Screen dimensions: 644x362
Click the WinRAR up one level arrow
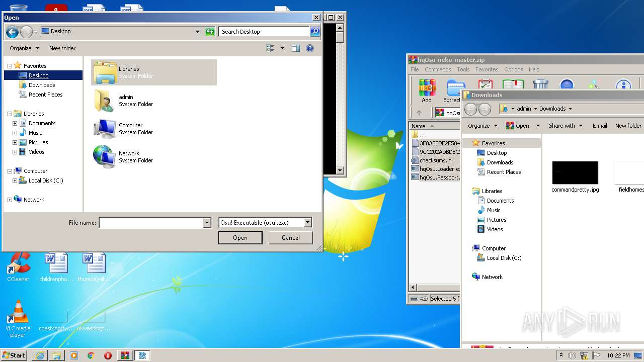pos(419,113)
